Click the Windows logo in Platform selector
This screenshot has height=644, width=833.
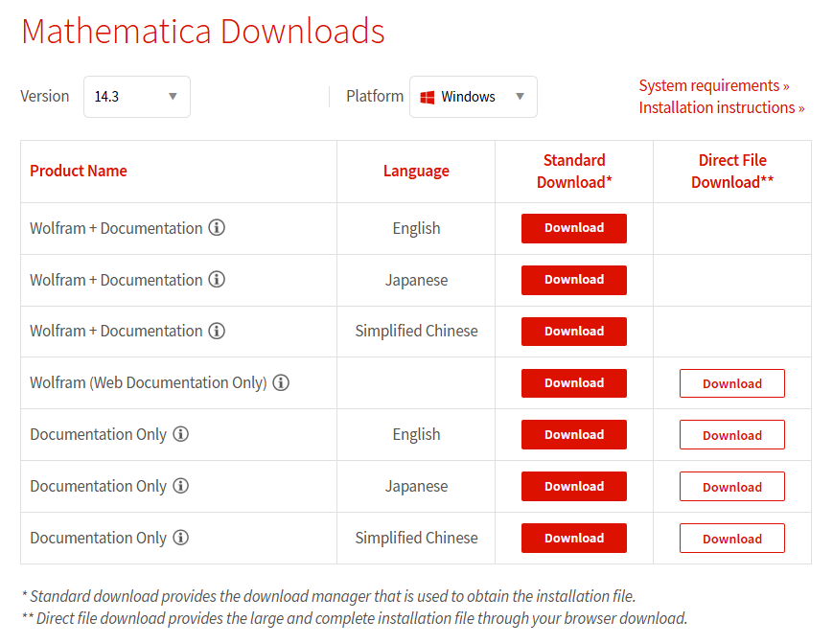[x=428, y=97]
